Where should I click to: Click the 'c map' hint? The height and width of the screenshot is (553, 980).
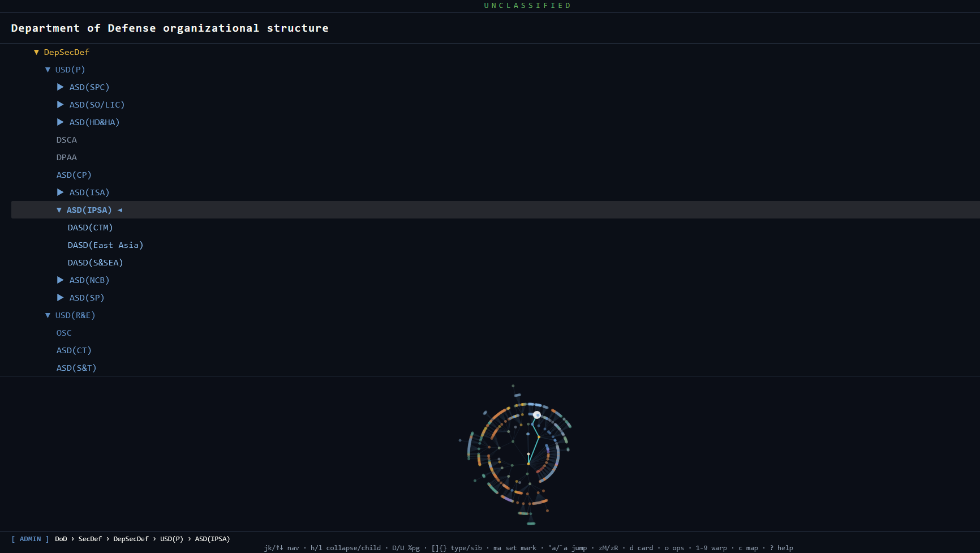point(748,548)
